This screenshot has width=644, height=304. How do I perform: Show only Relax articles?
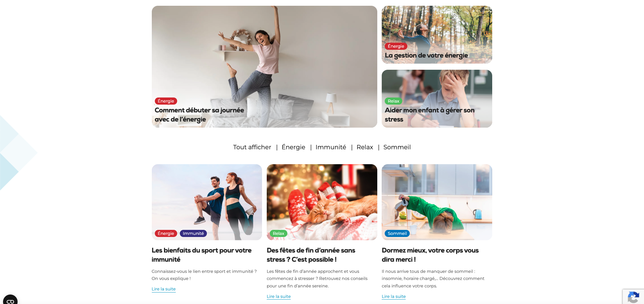[x=365, y=147]
